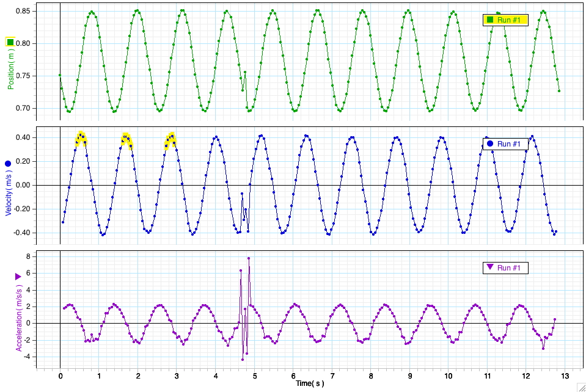This screenshot has width=586, height=392.
Task: Select the Run #1 label in the Position legend
Action: point(508,20)
